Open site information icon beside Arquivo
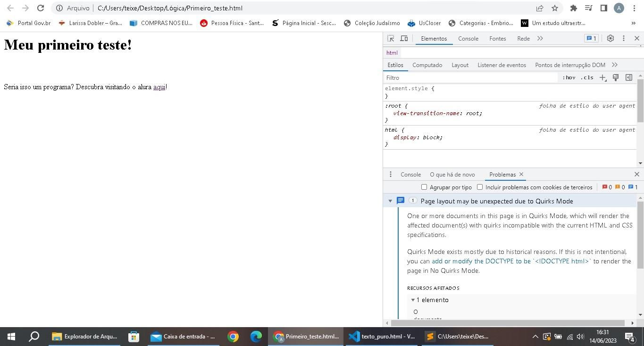The width and height of the screenshot is (644, 346). [59, 8]
